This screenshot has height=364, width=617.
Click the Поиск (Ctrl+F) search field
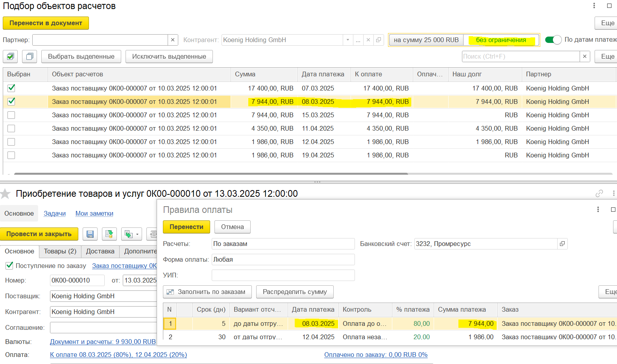(520, 57)
